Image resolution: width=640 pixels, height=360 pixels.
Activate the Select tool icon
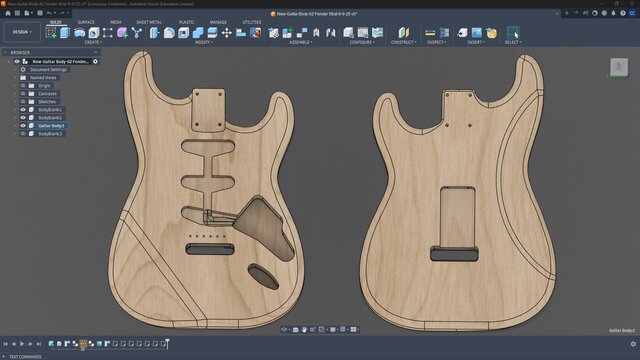click(x=513, y=33)
